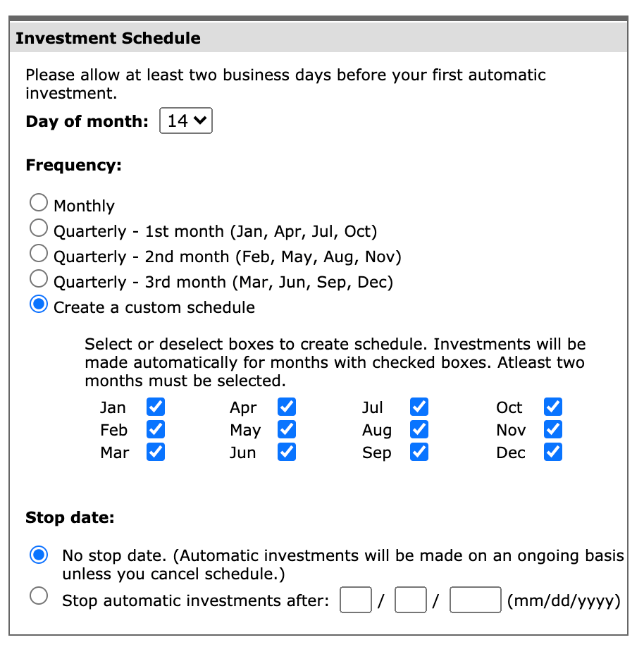
Task: Choose Stop automatic investments after option
Action: click(39, 596)
